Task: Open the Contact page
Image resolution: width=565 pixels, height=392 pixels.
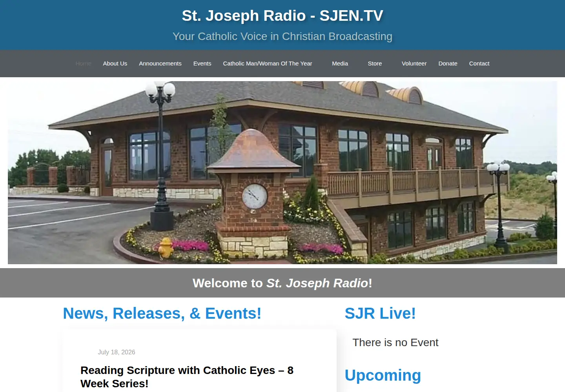Action: [x=479, y=64]
